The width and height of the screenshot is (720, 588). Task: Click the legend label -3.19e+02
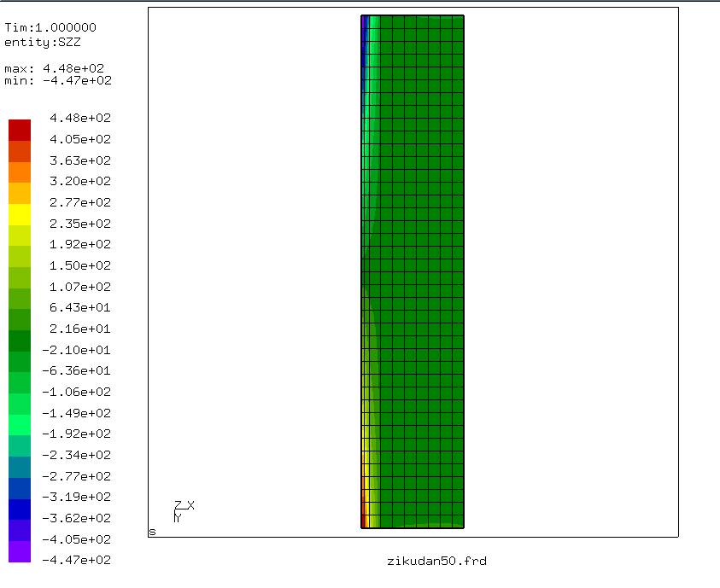(77, 498)
